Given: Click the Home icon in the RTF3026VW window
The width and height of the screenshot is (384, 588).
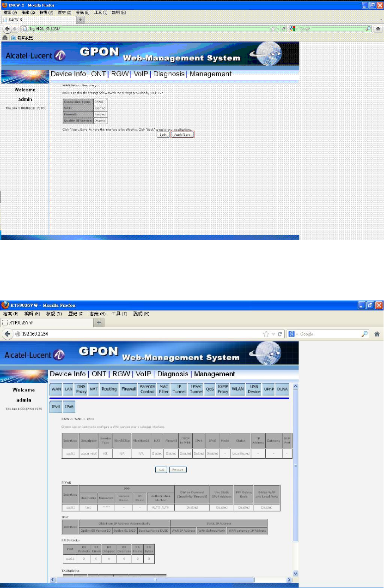Looking at the screenshot, I should (x=377, y=334).
